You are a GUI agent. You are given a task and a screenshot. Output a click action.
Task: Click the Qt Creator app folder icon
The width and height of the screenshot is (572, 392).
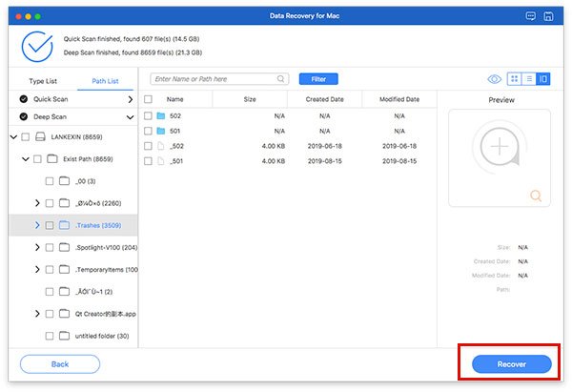click(64, 314)
